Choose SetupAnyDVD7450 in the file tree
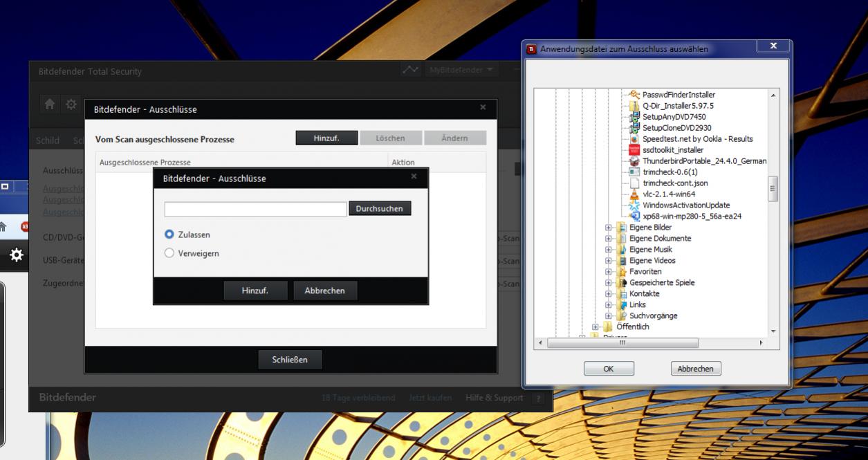 (674, 117)
